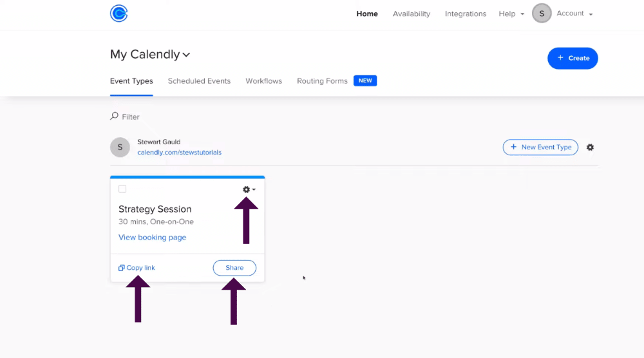Click the New Event Type button
Viewport: 644px width, 358px height.
pos(540,147)
